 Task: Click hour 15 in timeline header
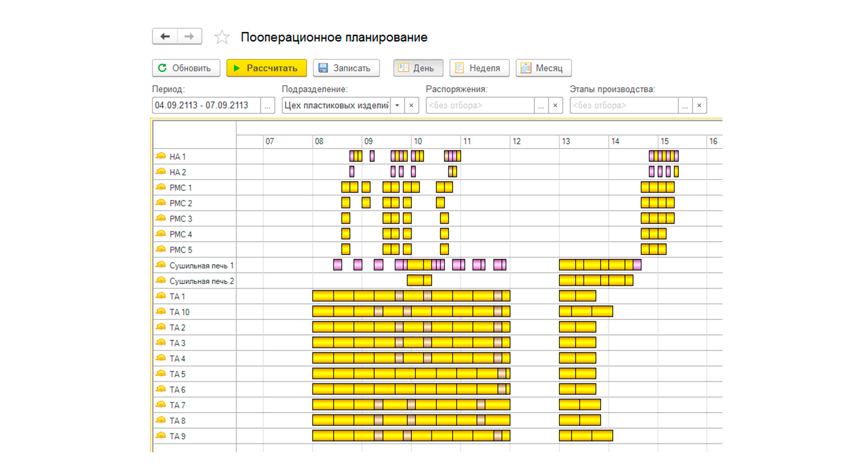664,141
